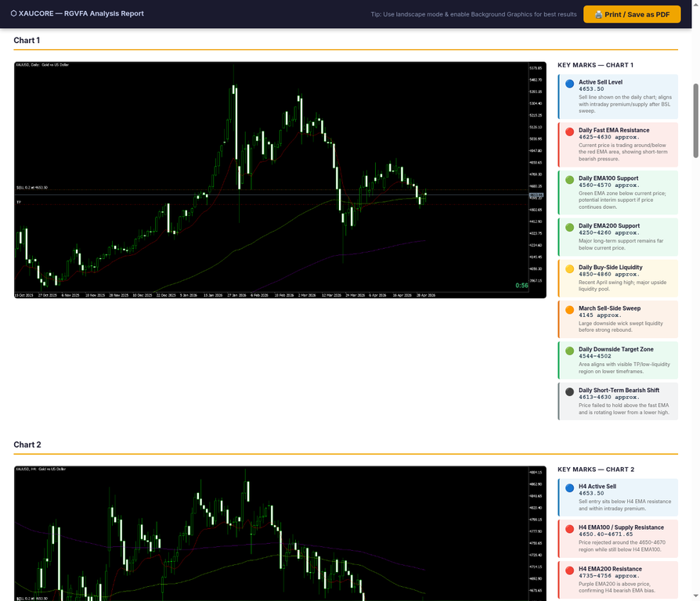Viewport: 700px width, 601px height.
Task: Click the page vertical scrollbar thumb
Action: pos(695,121)
